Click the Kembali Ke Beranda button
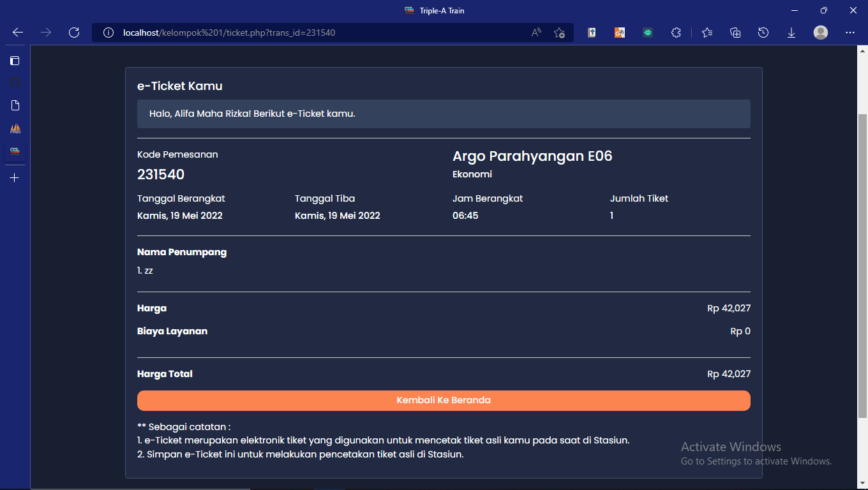Screen dimensions: 868x490 click(x=444, y=400)
